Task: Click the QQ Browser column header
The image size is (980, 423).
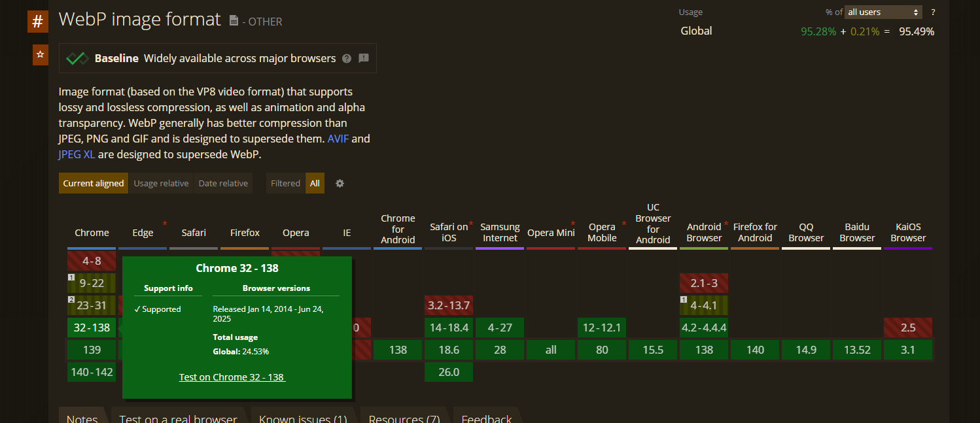Action: click(806, 232)
